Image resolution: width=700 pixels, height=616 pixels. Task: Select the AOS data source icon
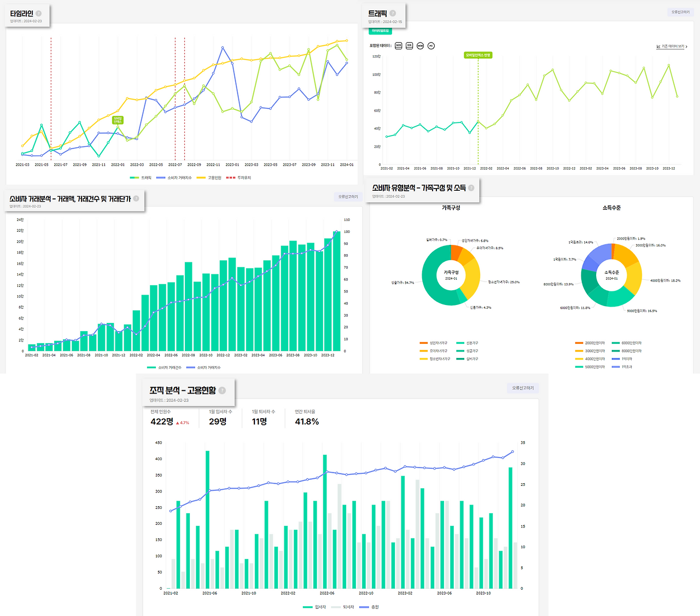tap(398, 46)
